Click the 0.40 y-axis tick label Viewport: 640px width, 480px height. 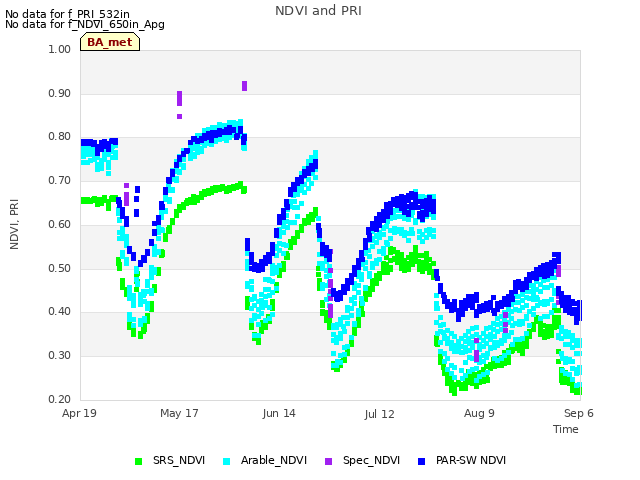click(60, 312)
